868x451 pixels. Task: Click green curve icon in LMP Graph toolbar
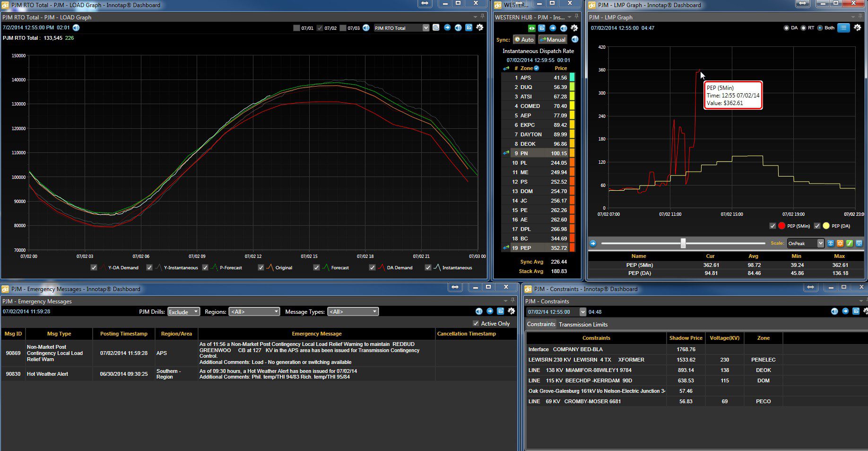point(850,243)
